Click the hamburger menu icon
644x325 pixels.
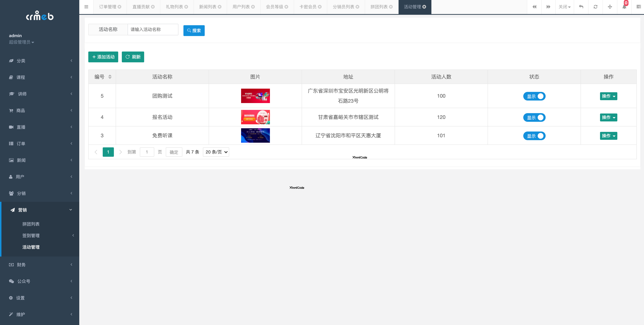(x=86, y=7)
